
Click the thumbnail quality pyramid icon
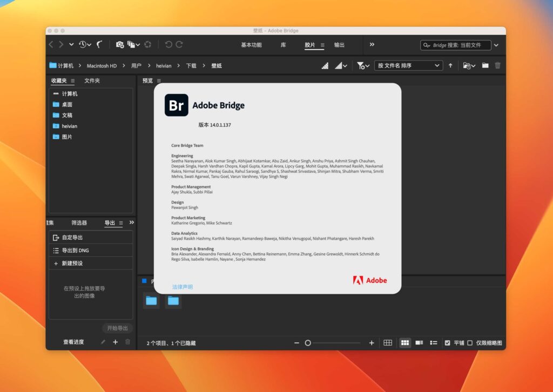pyautogui.click(x=324, y=65)
